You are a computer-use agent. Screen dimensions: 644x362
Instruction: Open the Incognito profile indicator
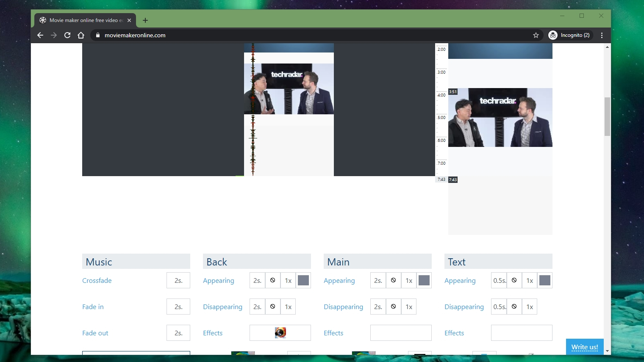[569, 35]
